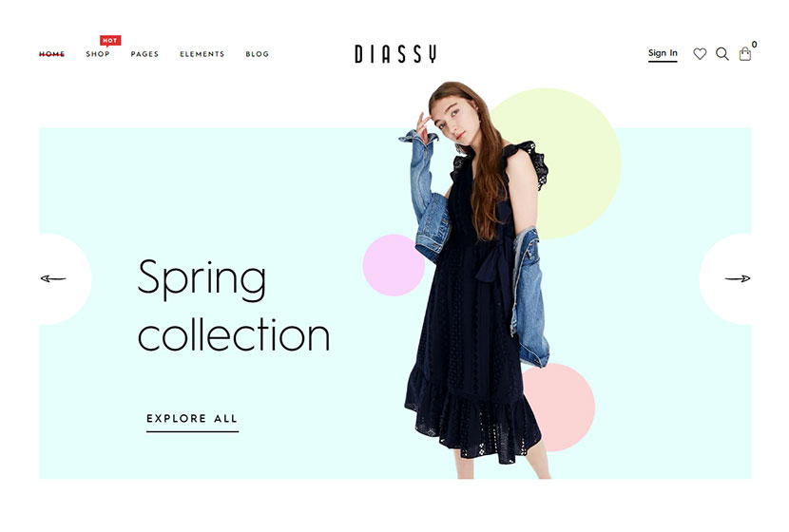Open the wishlist heart icon
Image resolution: width=789 pixels, height=532 pixels.
point(700,54)
